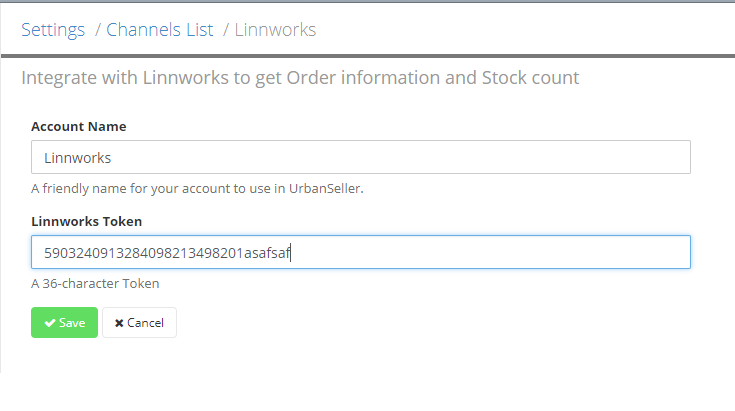Click the empty right side of the Token field
The width and height of the screenshot is (735, 411).
tap(550, 252)
